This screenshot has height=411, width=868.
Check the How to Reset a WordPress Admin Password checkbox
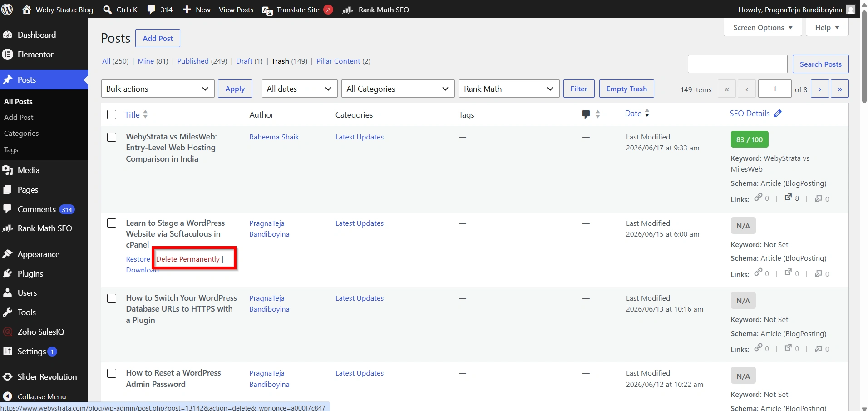(x=112, y=373)
